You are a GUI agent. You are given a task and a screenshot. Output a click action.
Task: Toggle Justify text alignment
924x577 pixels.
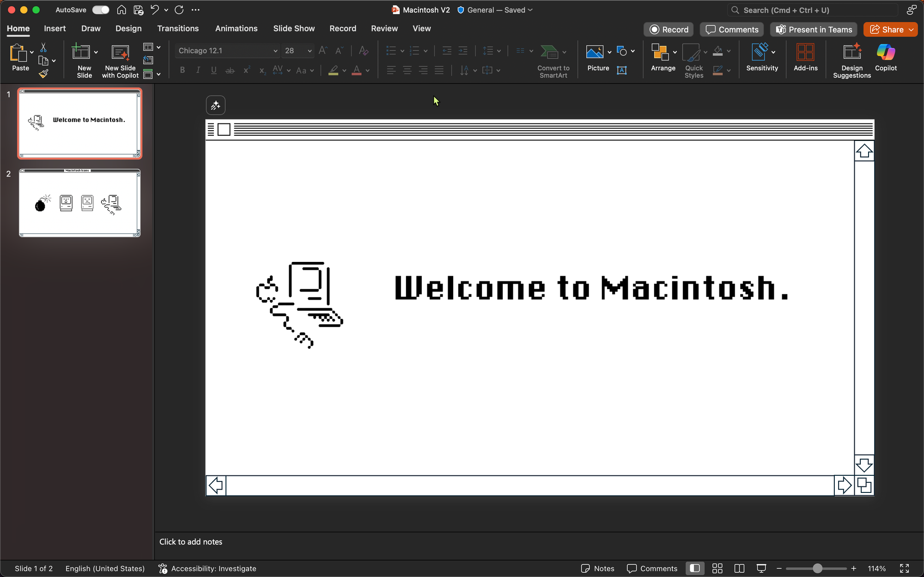click(439, 70)
